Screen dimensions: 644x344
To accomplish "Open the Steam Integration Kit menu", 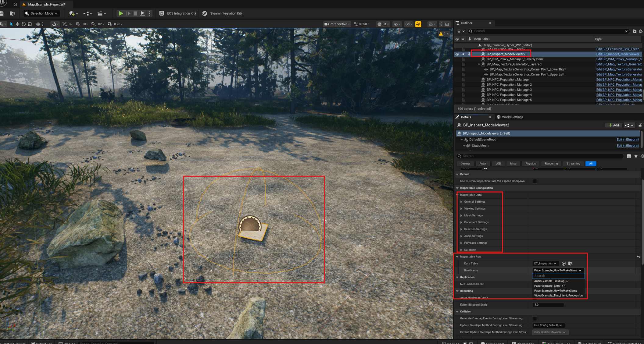I will click(x=222, y=13).
